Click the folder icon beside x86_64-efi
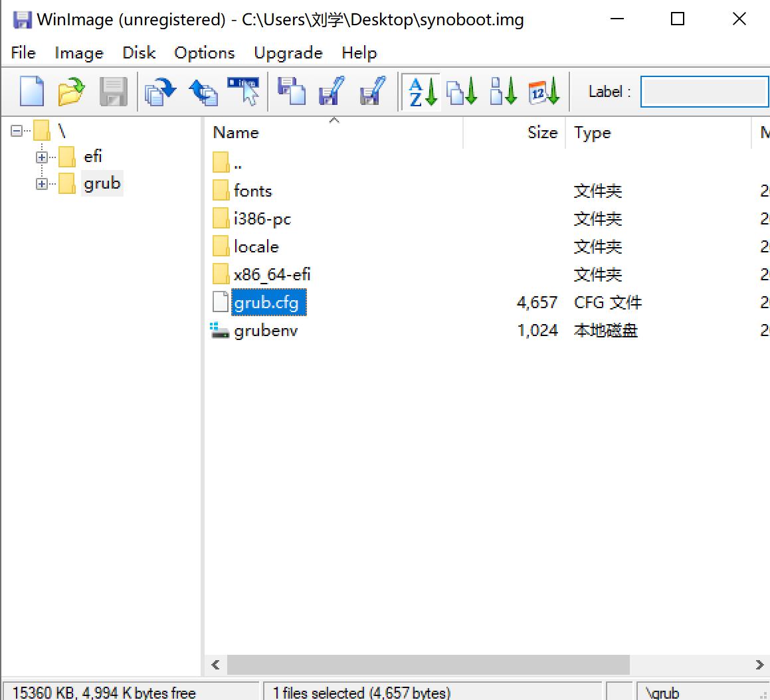This screenshot has height=700, width=770. coord(221,274)
